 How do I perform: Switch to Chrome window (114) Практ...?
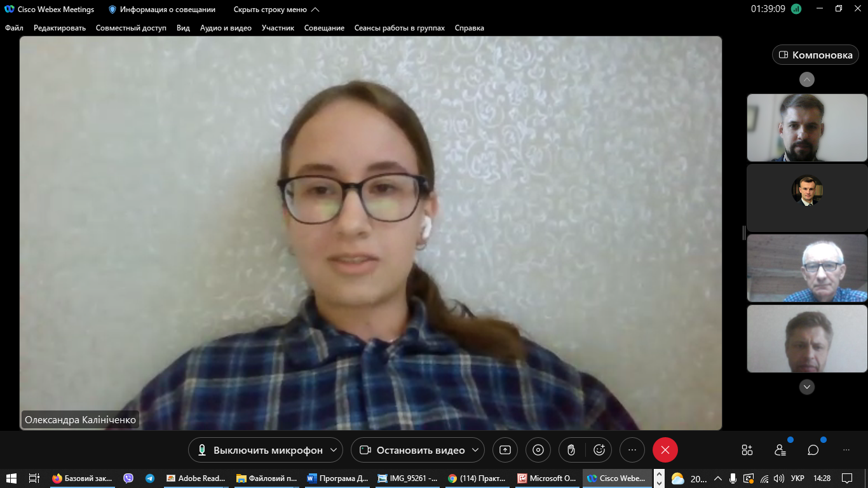[478, 478]
